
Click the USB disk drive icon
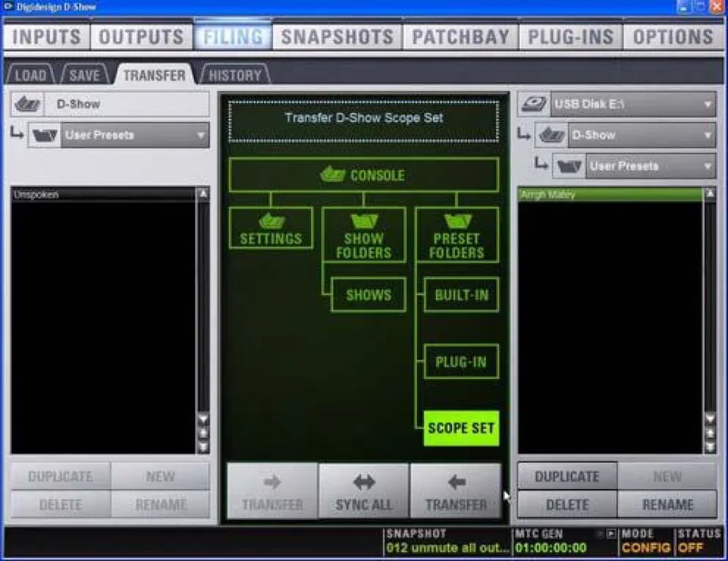534,104
